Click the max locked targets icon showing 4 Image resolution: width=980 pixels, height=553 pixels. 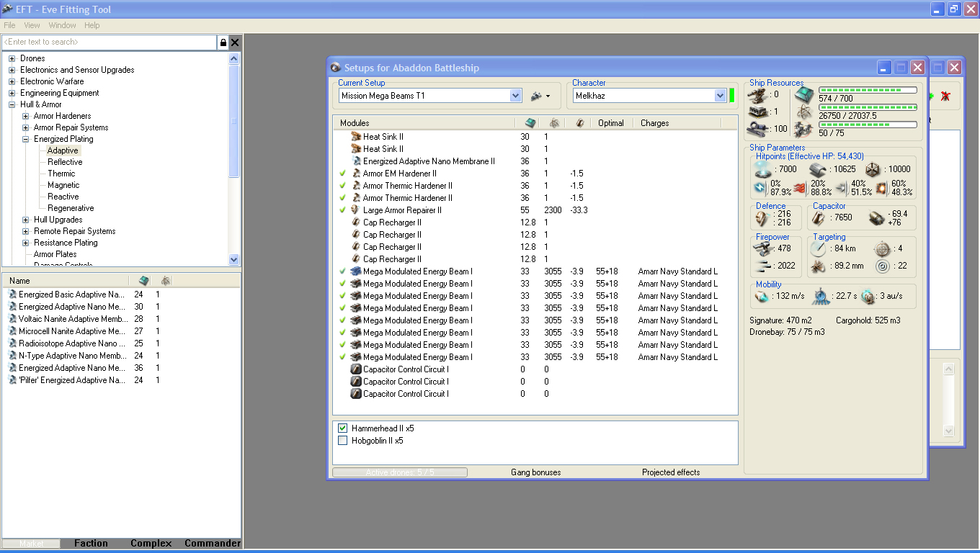tap(883, 249)
